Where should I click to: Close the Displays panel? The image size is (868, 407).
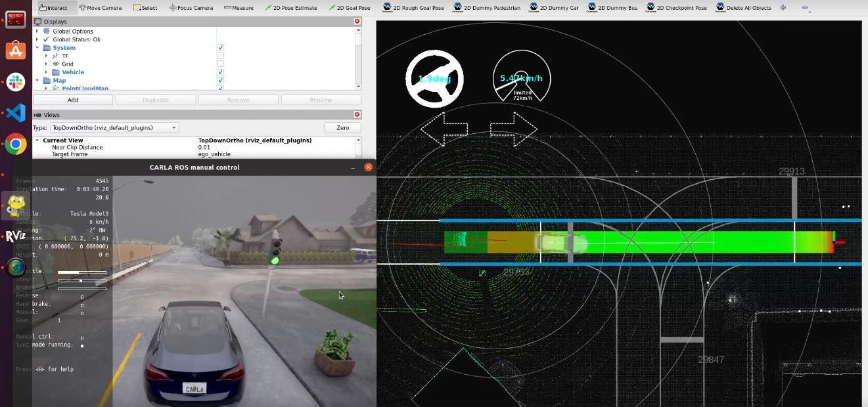click(x=357, y=22)
